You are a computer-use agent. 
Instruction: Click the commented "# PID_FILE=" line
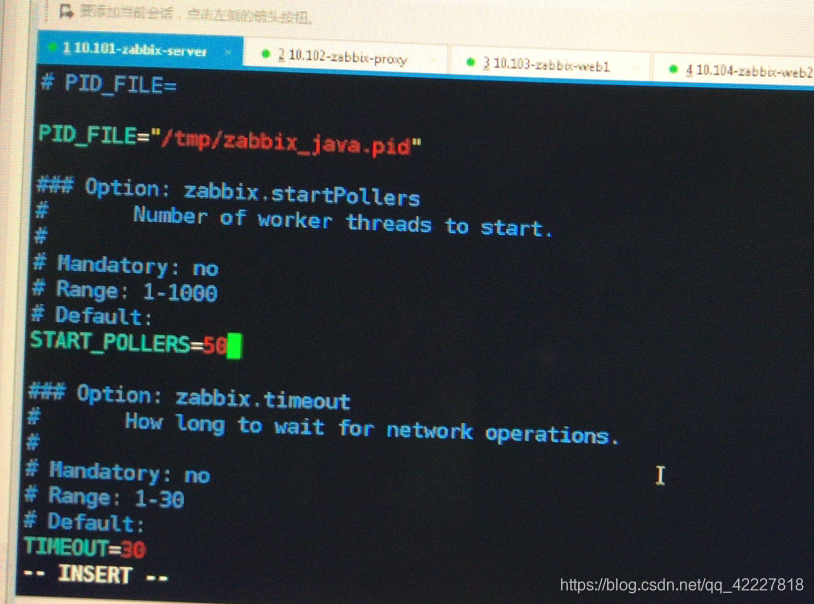[x=110, y=84]
